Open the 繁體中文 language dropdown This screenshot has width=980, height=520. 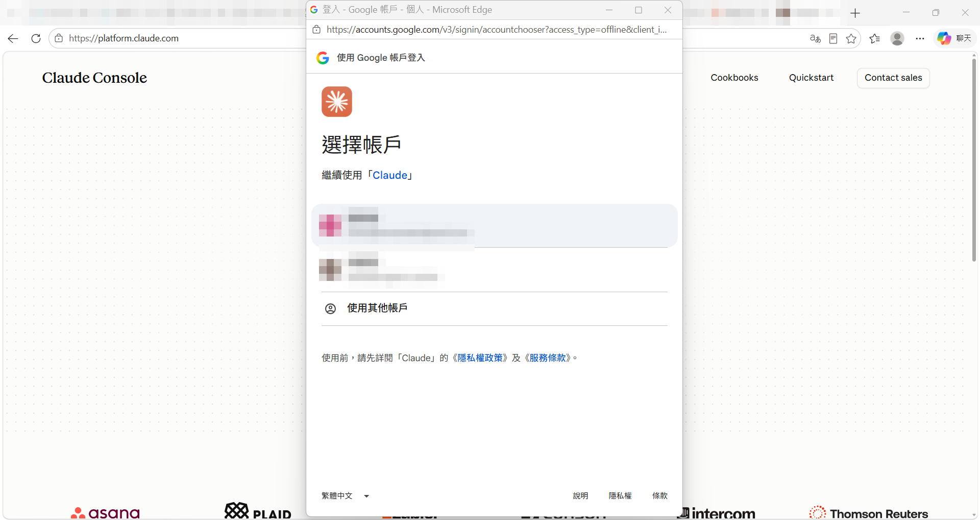346,496
